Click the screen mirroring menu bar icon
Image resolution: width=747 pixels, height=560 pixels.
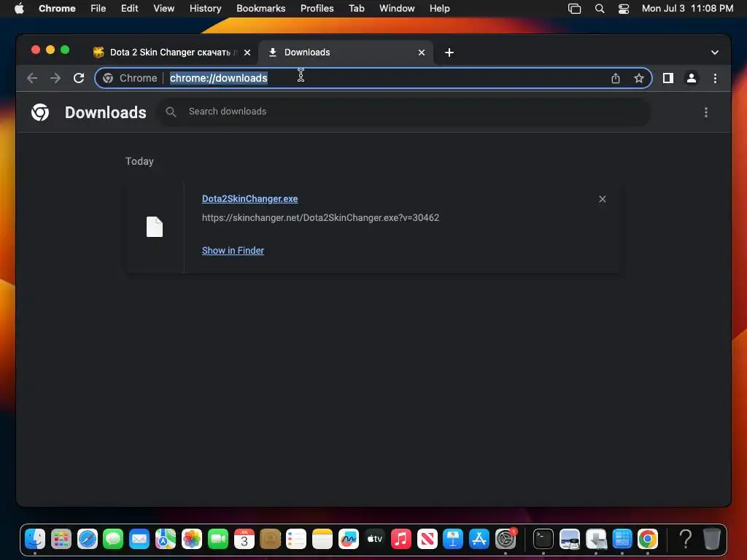575,9
